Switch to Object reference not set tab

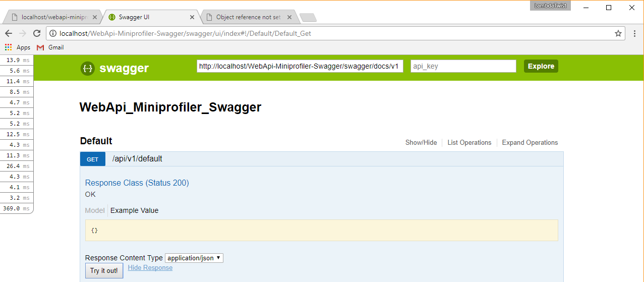pos(248,17)
